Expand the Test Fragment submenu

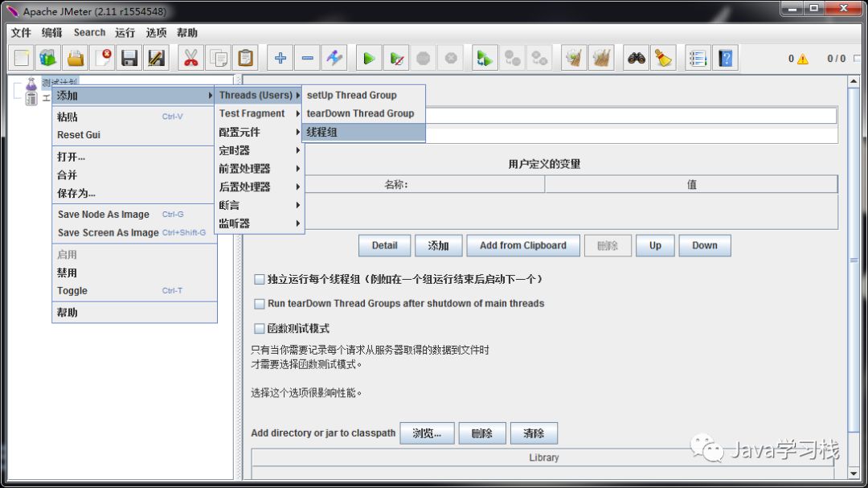[x=259, y=113]
